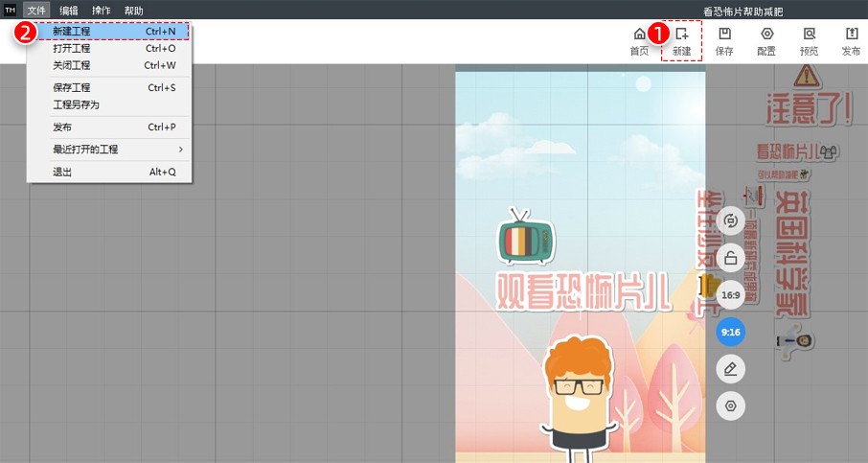Click the rotate canvas round button
This screenshot has width=868, height=463.
pos(731,220)
